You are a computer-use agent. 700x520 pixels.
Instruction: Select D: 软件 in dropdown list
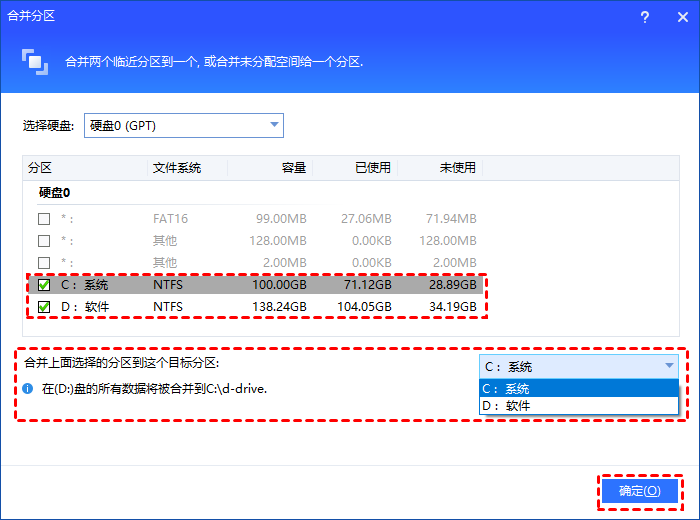tap(579, 405)
